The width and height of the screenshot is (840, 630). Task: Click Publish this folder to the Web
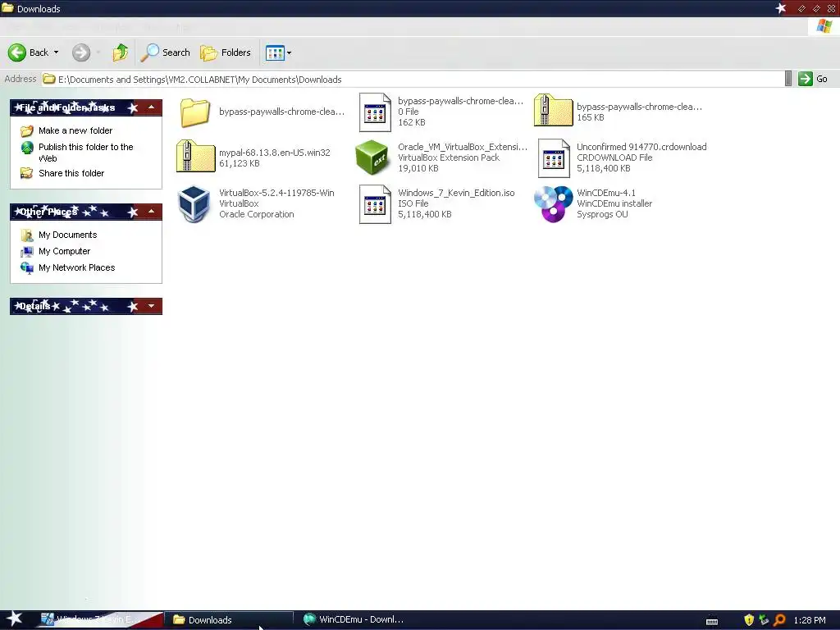point(85,153)
